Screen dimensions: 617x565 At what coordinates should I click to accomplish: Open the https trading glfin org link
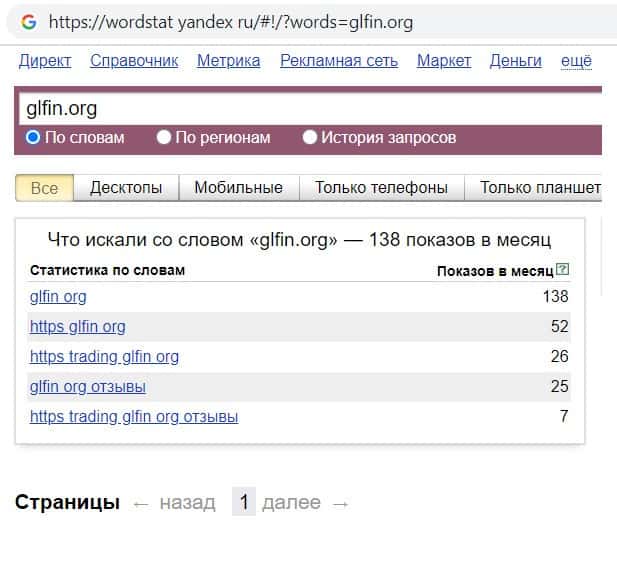pyautogui.click(x=104, y=356)
